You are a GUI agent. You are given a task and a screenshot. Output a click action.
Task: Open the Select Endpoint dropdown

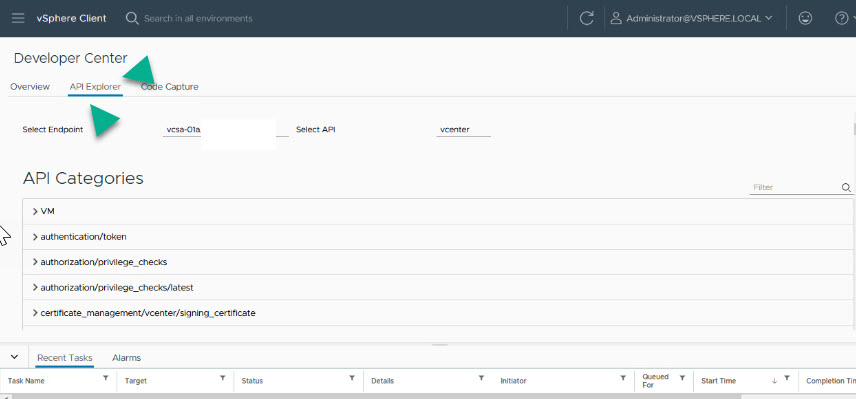click(225, 130)
